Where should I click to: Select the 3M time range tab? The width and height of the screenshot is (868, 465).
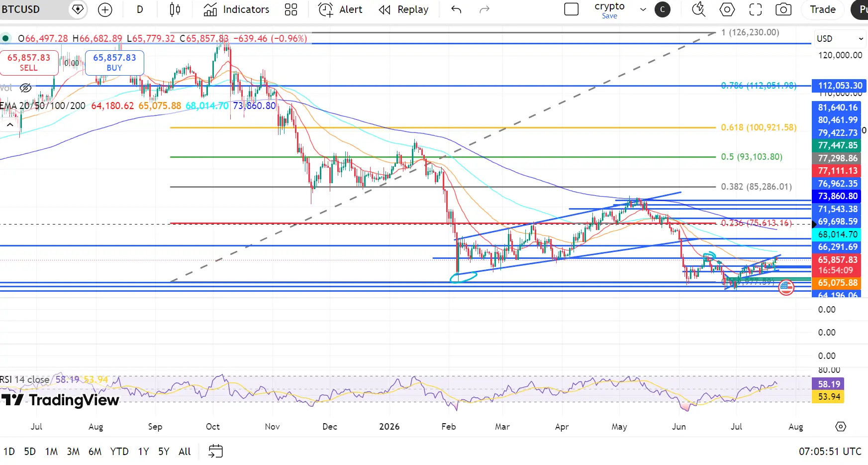click(73, 452)
